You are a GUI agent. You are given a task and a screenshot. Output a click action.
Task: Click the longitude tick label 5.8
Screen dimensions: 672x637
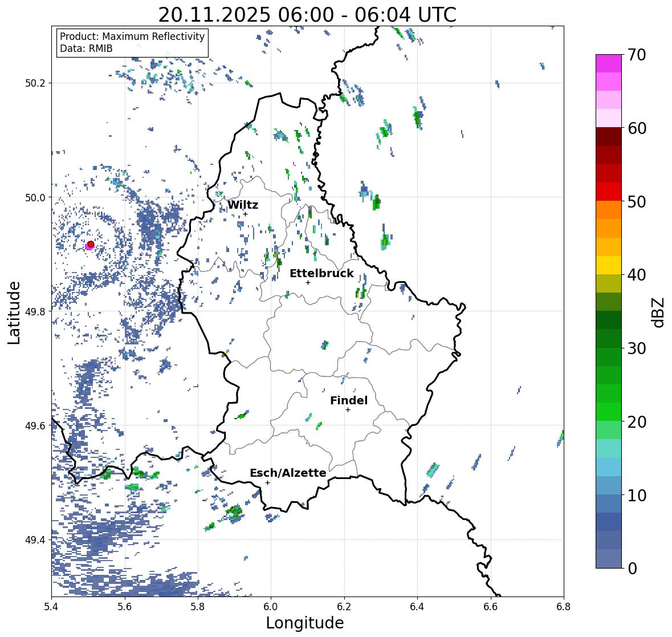point(198,607)
